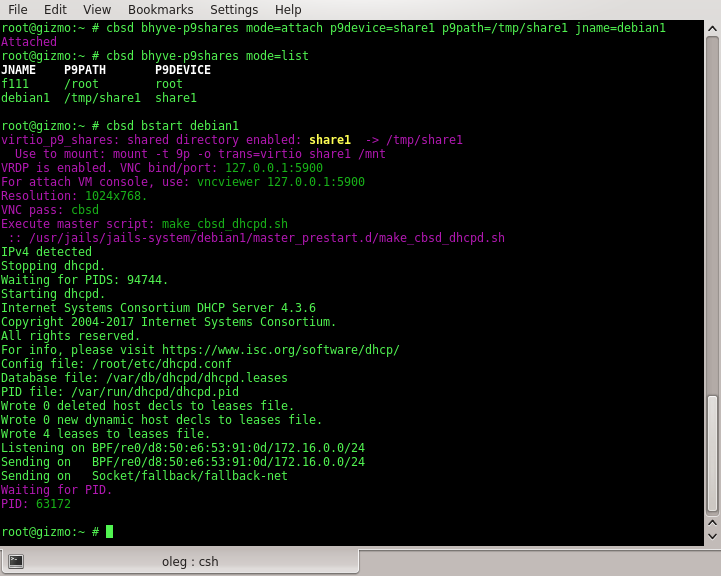The height and width of the screenshot is (576, 721).
Task: Click 'Waiting for PIDS: 94744.' line
Action: (x=85, y=280)
